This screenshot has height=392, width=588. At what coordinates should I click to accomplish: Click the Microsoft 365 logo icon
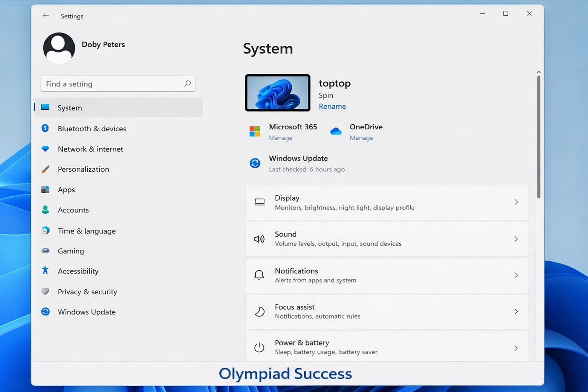click(x=255, y=131)
